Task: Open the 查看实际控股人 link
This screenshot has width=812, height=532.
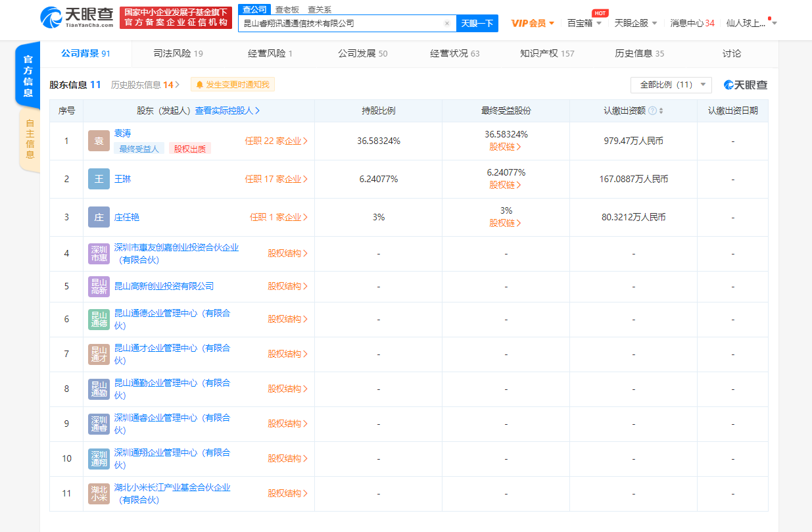Action: 227,111
